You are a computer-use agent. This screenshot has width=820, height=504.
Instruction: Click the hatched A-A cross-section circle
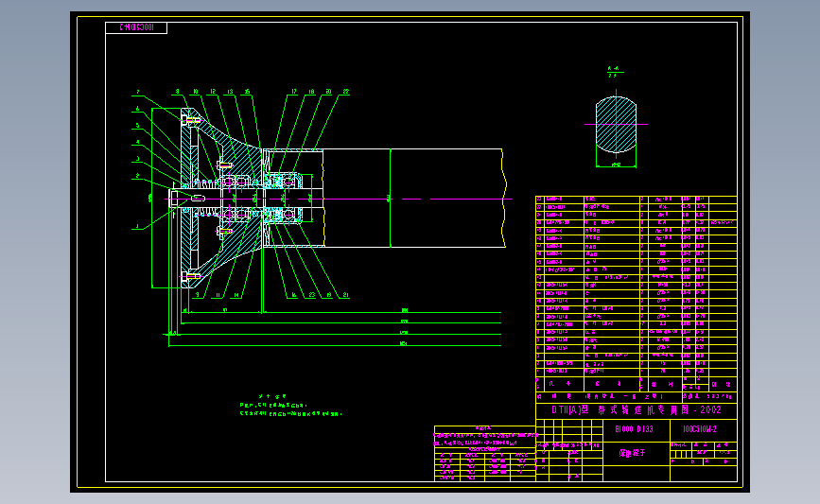tap(616, 125)
